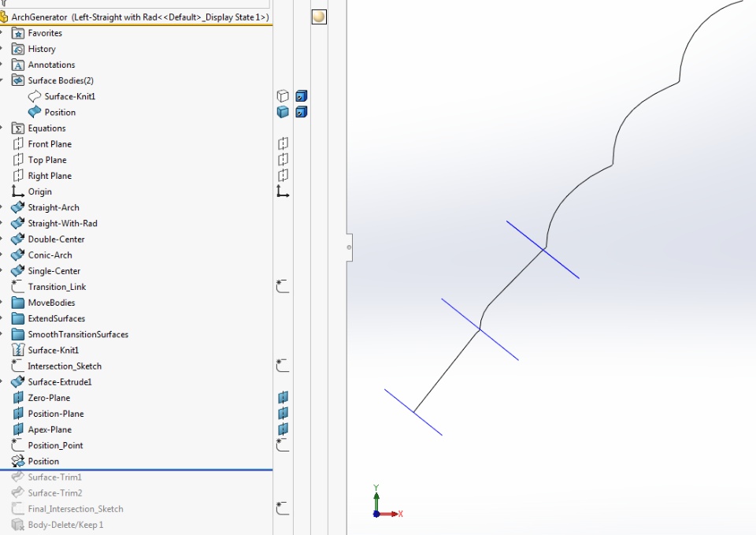Viewport: 756px width, 535px height.
Task: Change display mode of Position body
Action: click(302, 112)
